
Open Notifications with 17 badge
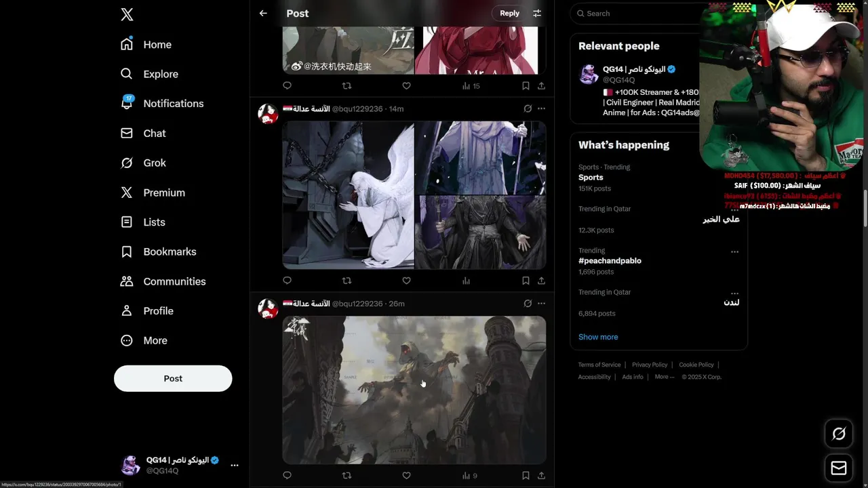161,103
